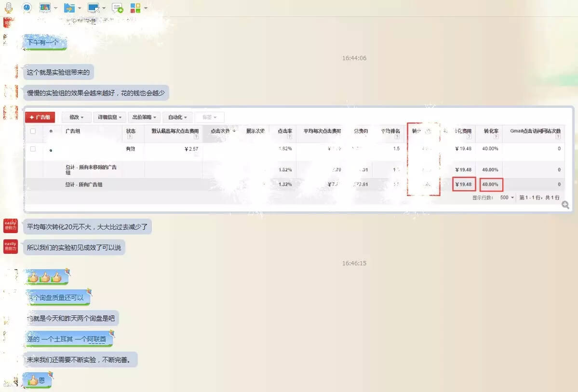Viewport: 578px width, 392px height.
Task: Open the colored apps grid icon
Action: [135, 8]
